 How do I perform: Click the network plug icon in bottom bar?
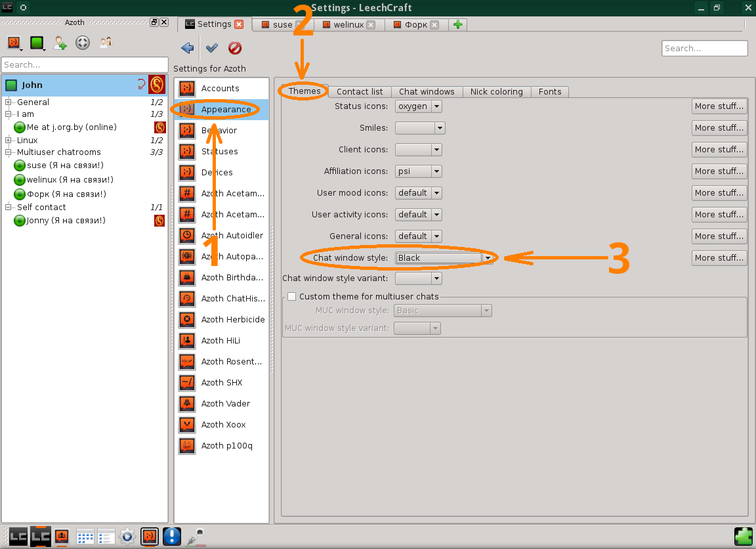[196, 536]
